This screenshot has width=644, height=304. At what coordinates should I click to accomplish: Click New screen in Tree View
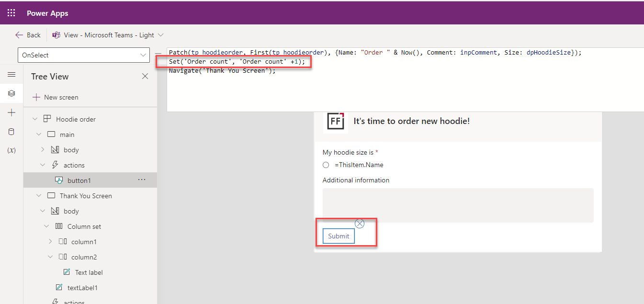(x=56, y=97)
